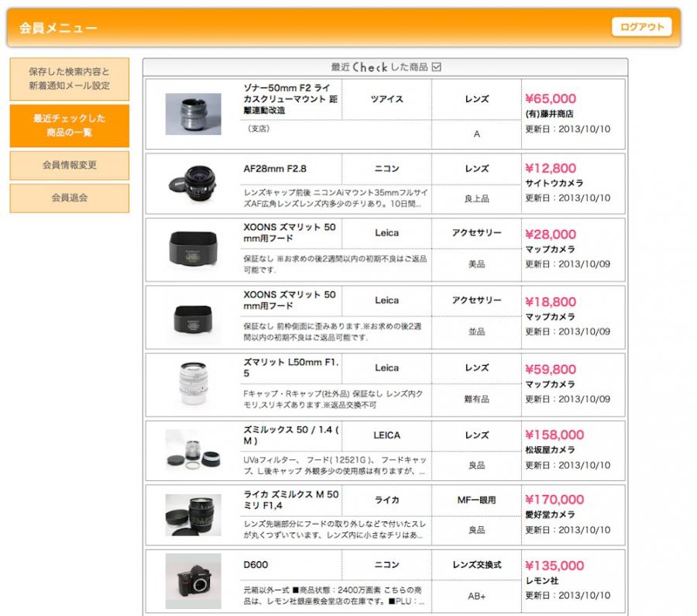Click the AF28mm F2.8 product title
Image resolution: width=697 pixels, height=616 pixels.
[275, 169]
